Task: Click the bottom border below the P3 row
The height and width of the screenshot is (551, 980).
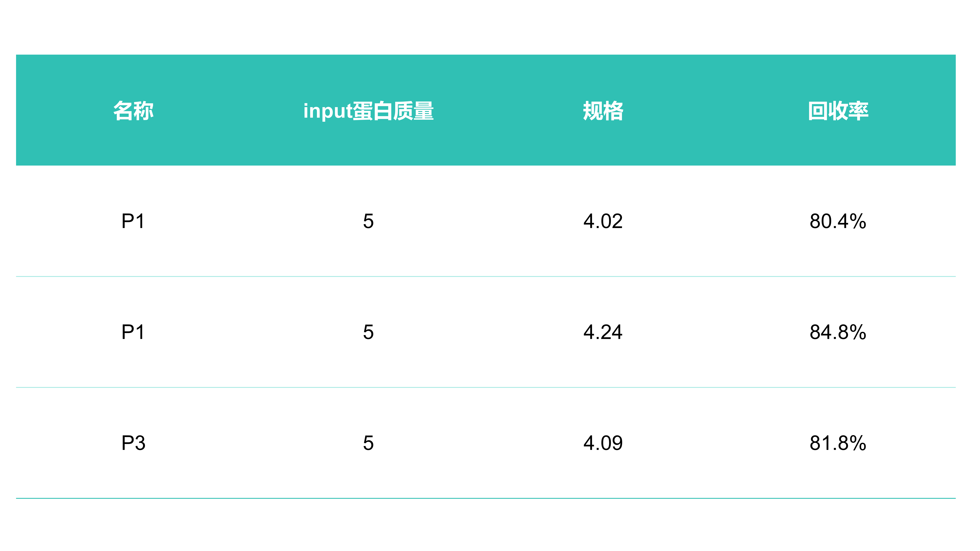Action: coord(486,498)
